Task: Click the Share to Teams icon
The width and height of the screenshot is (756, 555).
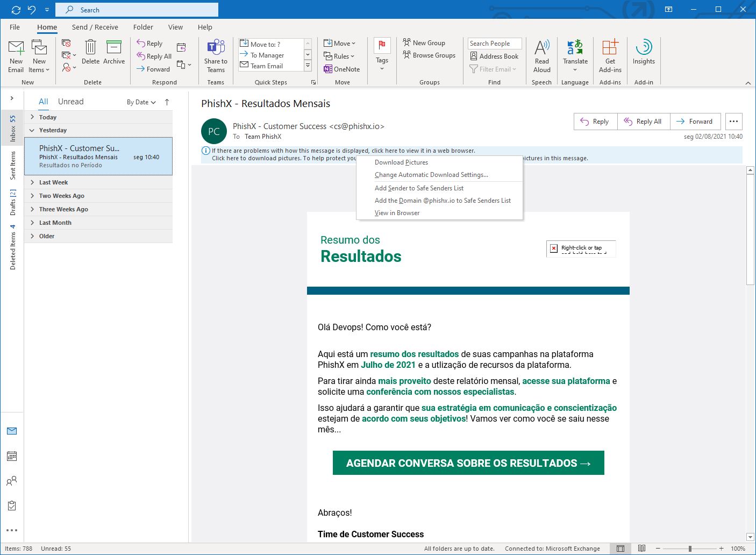Action: (216, 47)
